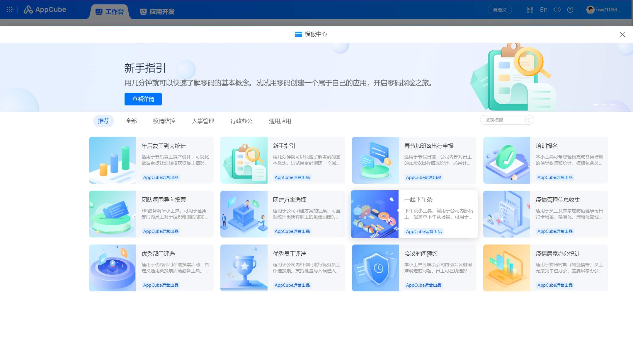Open 会议时间预约 shield clock thumbnail
The width and height of the screenshot is (633, 364).
(x=375, y=268)
